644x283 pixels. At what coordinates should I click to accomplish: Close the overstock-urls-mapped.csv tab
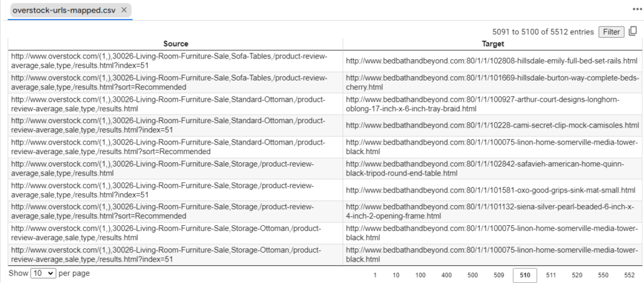(124, 11)
